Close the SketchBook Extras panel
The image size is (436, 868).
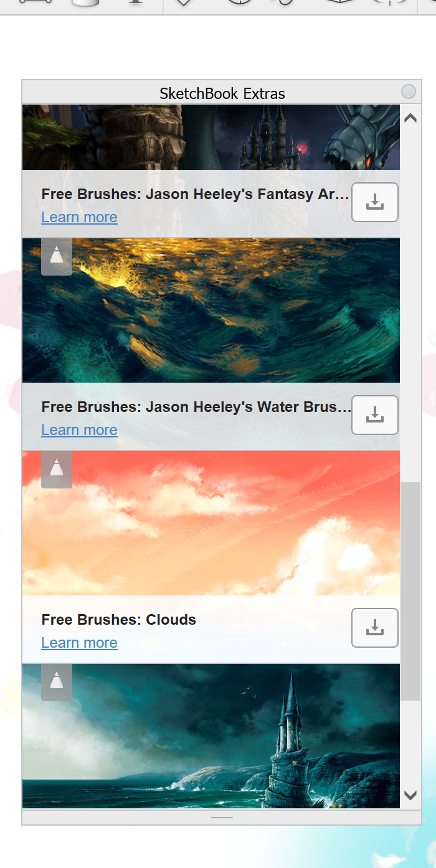(x=409, y=92)
